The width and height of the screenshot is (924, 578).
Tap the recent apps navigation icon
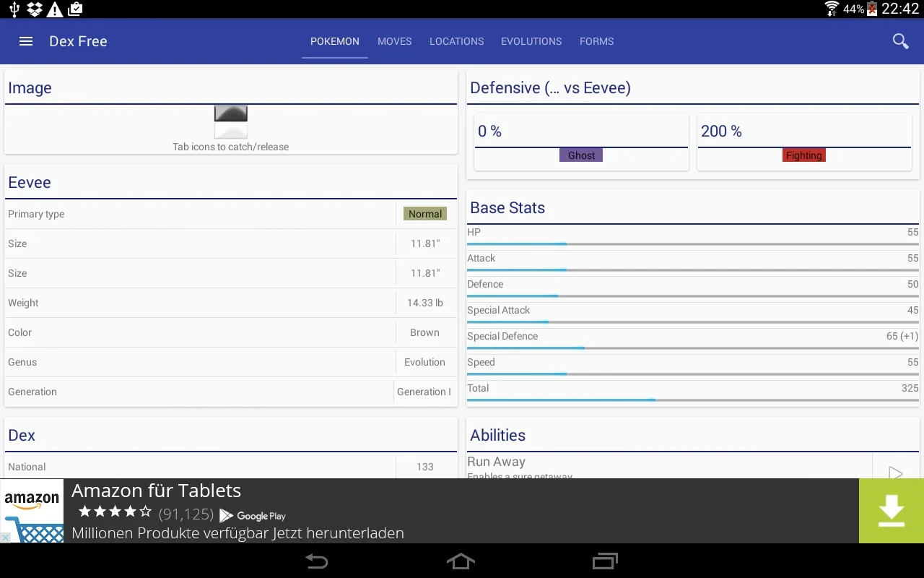point(606,561)
